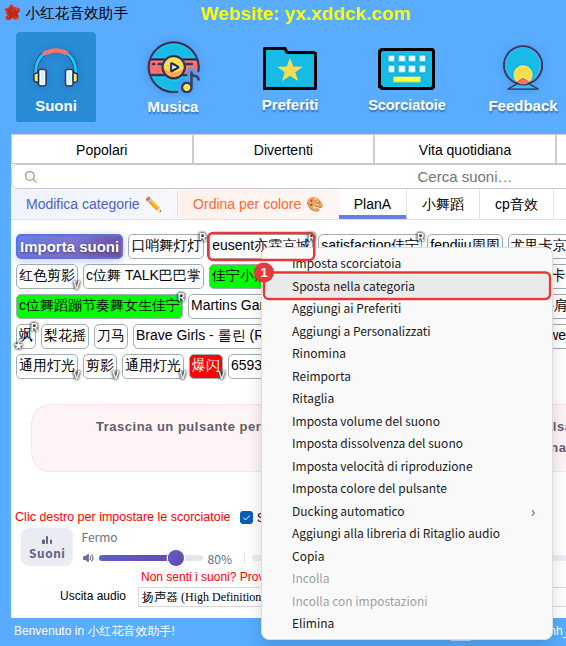Click the speaker volume icon
The width and height of the screenshot is (566, 646).
(x=88, y=558)
